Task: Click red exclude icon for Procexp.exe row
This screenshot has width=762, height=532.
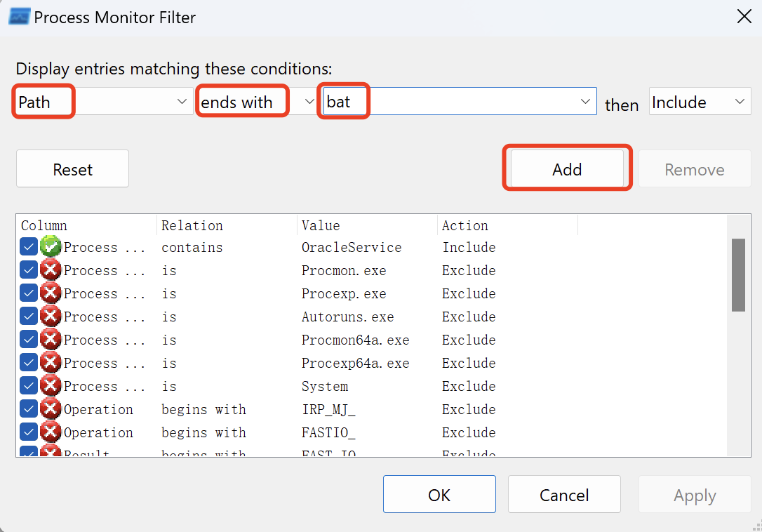Action: (x=51, y=293)
